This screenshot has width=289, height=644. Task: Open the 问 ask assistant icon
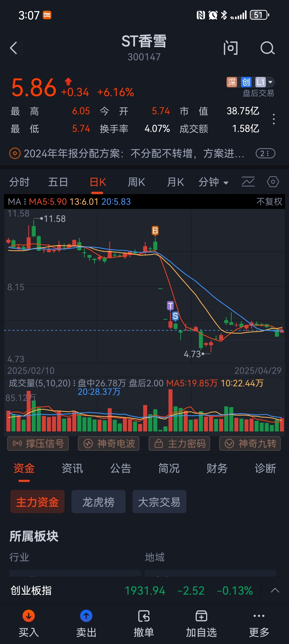(230, 48)
